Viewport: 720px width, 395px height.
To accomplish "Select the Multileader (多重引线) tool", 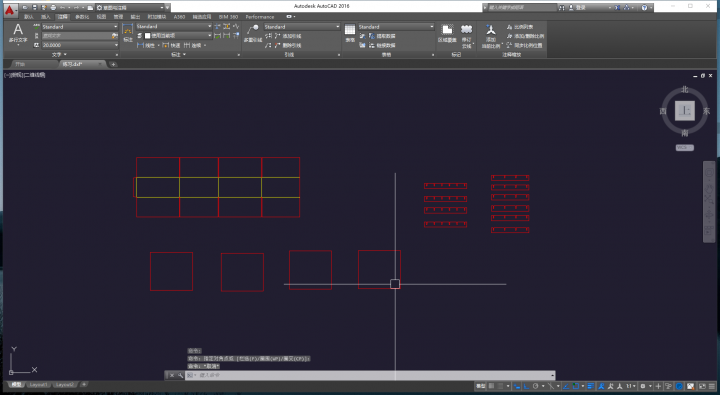I will pos(253,33).
